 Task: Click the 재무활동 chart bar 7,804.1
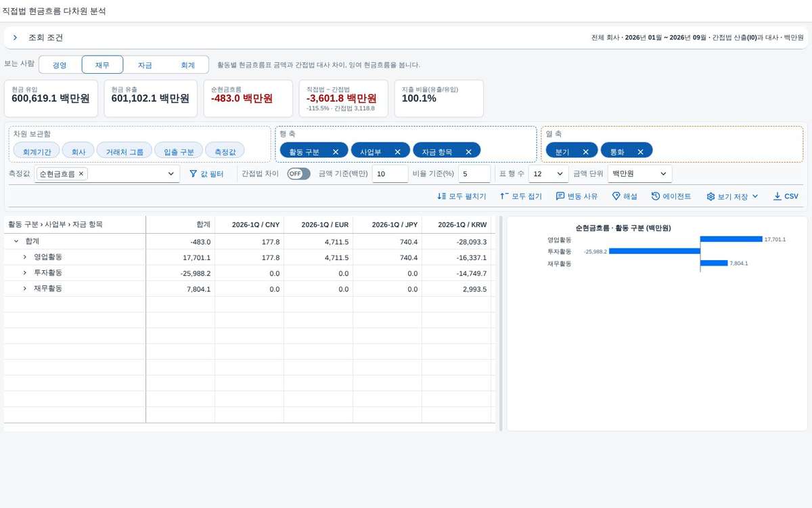pos(714,263)
